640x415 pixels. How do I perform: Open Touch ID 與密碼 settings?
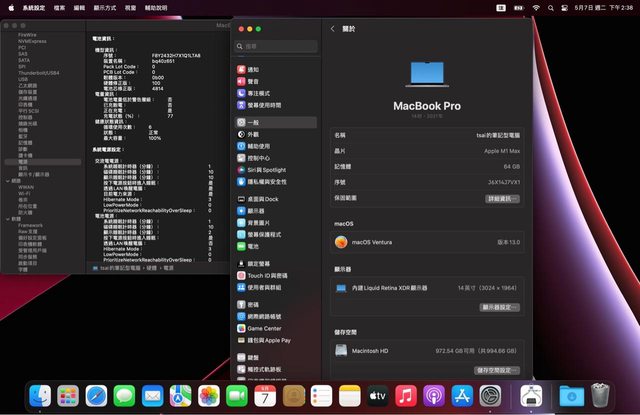click(266, 275)
